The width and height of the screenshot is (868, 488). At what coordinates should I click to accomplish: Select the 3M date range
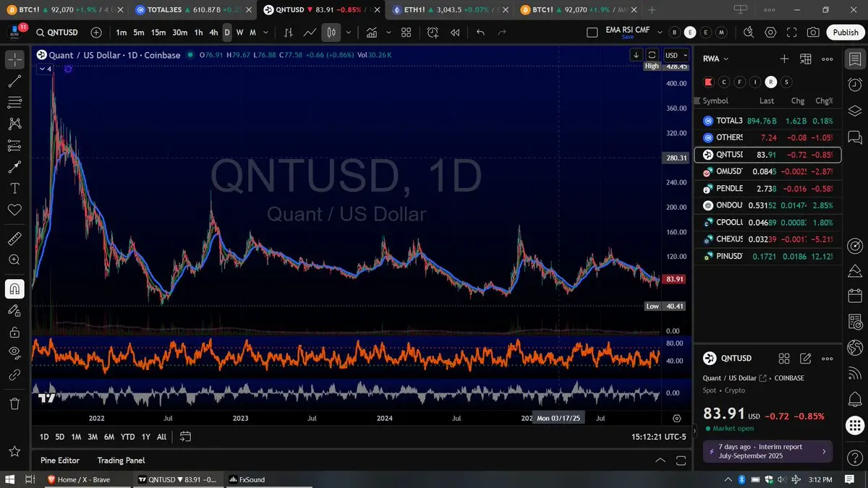click(93, 437)
